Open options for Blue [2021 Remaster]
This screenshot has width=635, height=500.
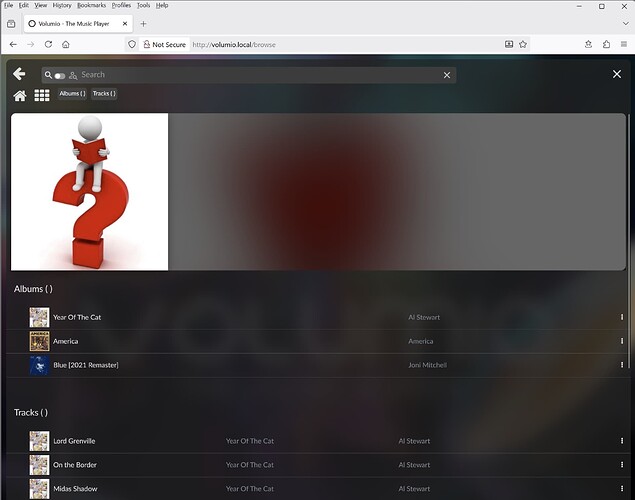(x=621, y=365)
